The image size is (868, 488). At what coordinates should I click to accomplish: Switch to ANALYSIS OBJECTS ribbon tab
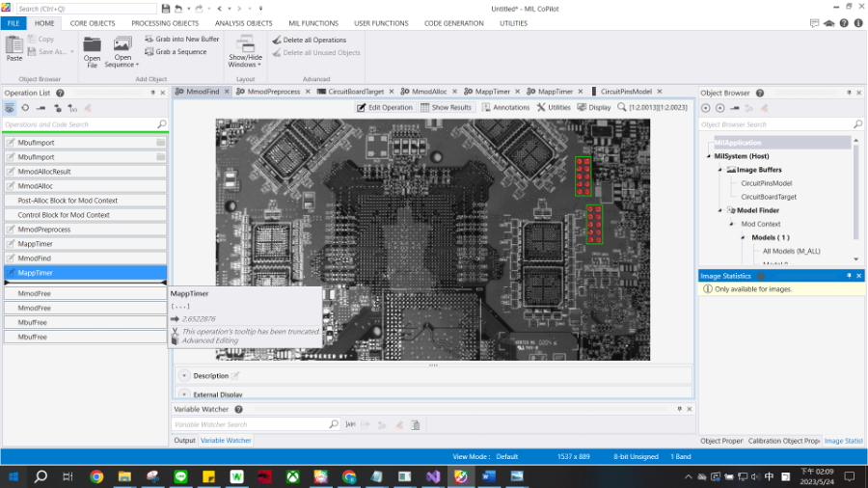click(244, 23)
